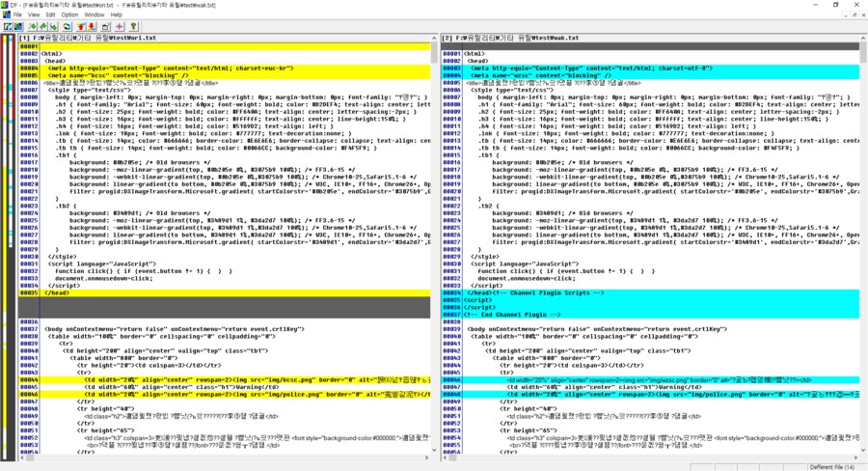Image resolution: width=868 pixels, height=471 pixels.
Task: Select left pane line 00046 with img/police.png
Action: click(x=225, y=394)
